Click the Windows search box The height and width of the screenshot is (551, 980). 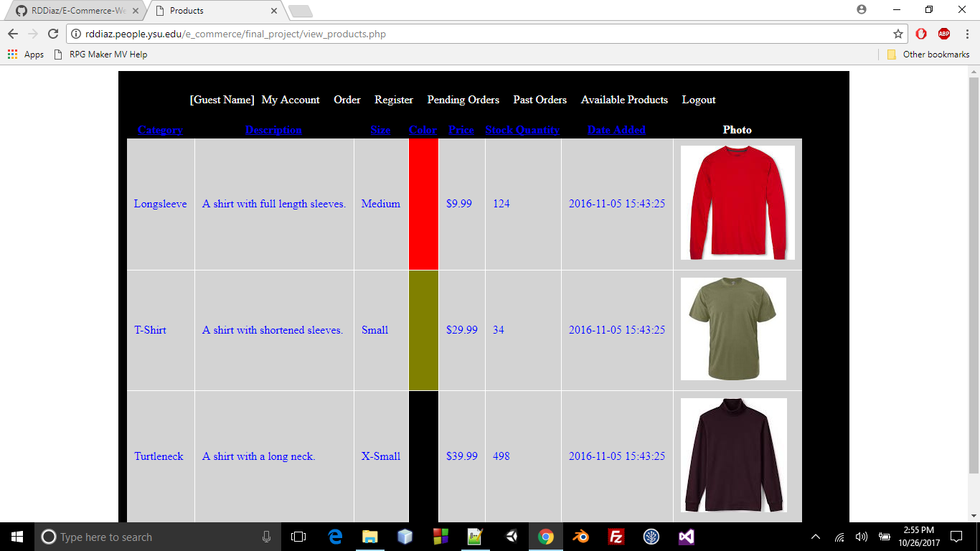pyautogui.click(x=157, y=537)
